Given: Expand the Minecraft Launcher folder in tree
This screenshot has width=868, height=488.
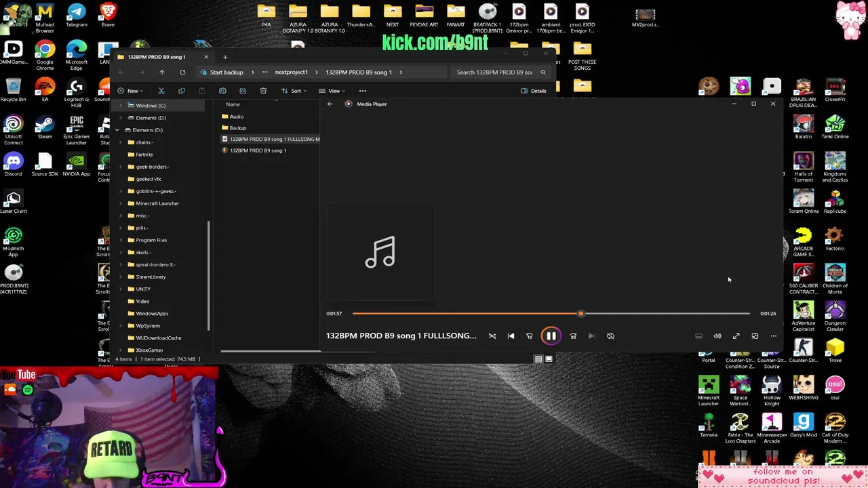Looking at the screenshot, I should (121, 203).
